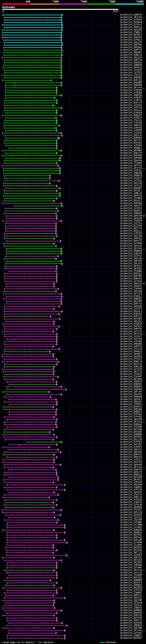Open hit UniRef100_A7P704
146x644 pixels.
[x=131, y=108]
